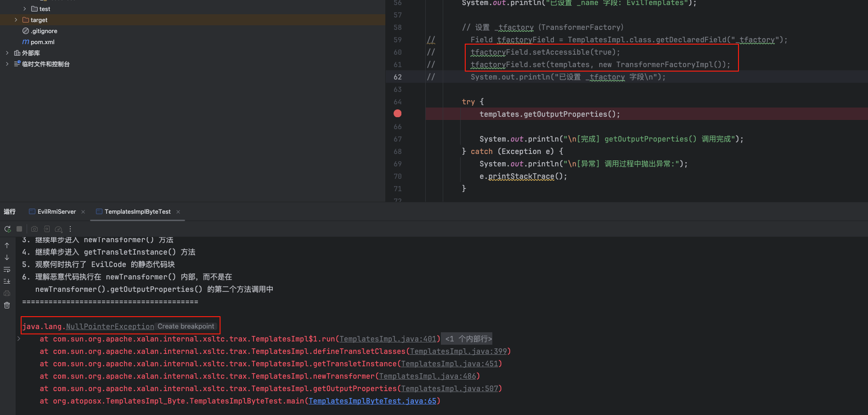Take a thread dump via the camera icon
The height and width of the screenshot is (415, 868).
pos(34,229)
